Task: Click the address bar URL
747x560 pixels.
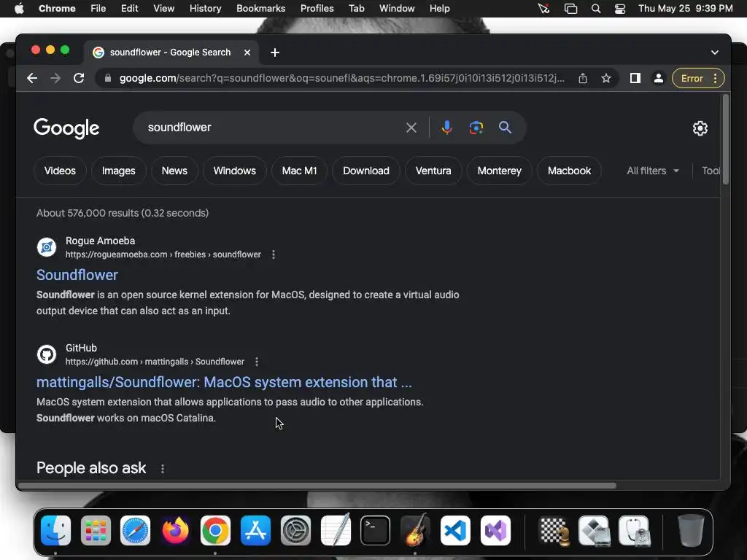Action: (342, 78)
